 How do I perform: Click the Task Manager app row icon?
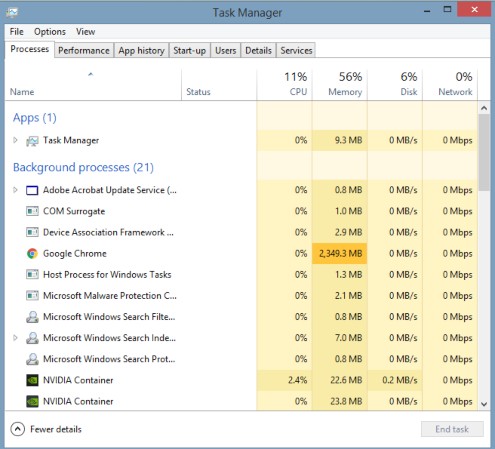coord(32,141)
